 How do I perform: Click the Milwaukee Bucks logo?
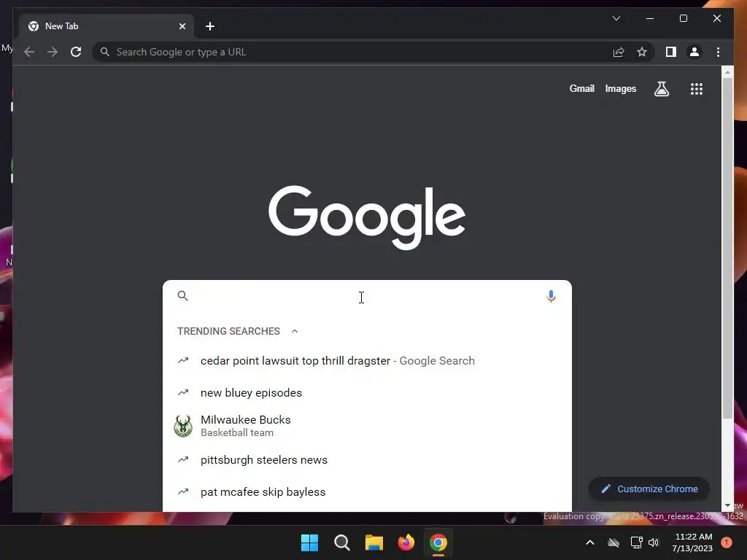tap(183, 426)
